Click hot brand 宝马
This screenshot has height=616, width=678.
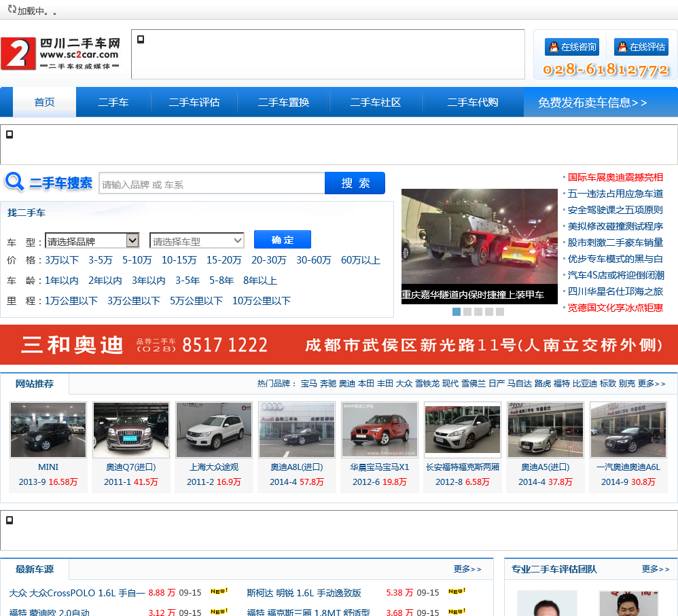[308, 384]
